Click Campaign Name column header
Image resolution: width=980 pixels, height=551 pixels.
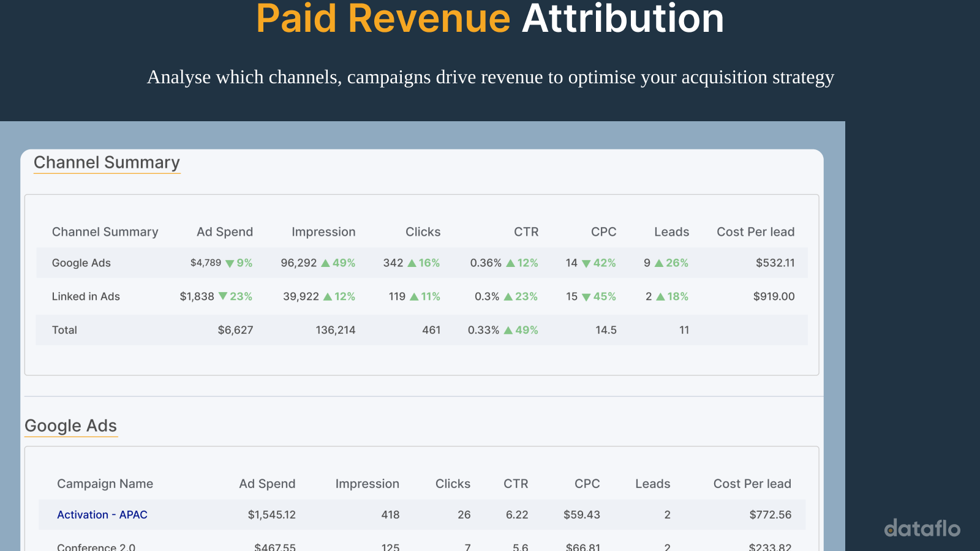tap(105, 484)
